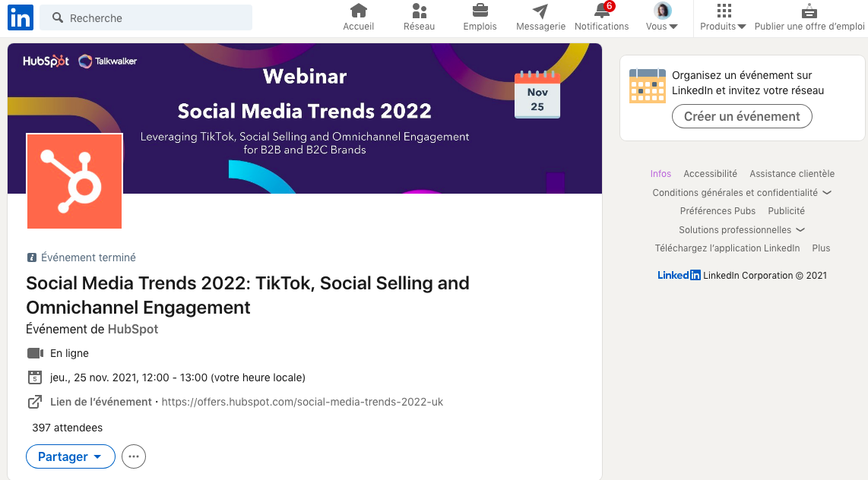This screenshot has height=480, width=868.
Task: Click the HubSpot logo in banner
Action: coord(46,61)
